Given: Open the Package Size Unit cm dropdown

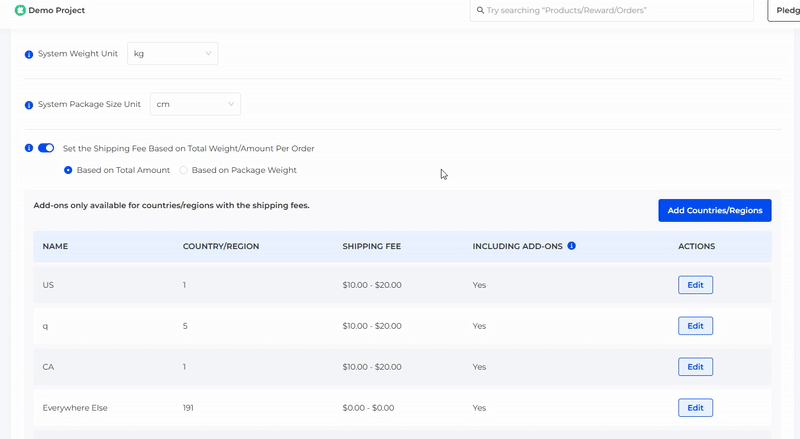Looking at the screenshot, I should pos(195,104).
